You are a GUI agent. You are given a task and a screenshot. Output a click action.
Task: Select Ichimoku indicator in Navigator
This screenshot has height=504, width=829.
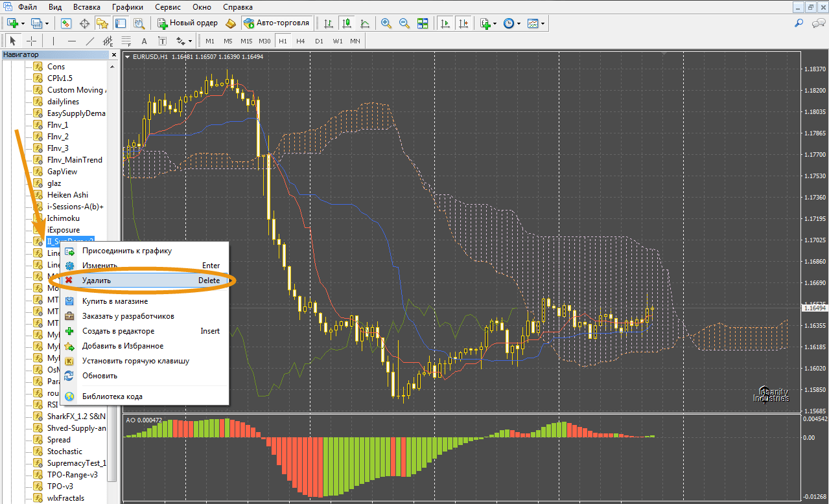(64, 218)
